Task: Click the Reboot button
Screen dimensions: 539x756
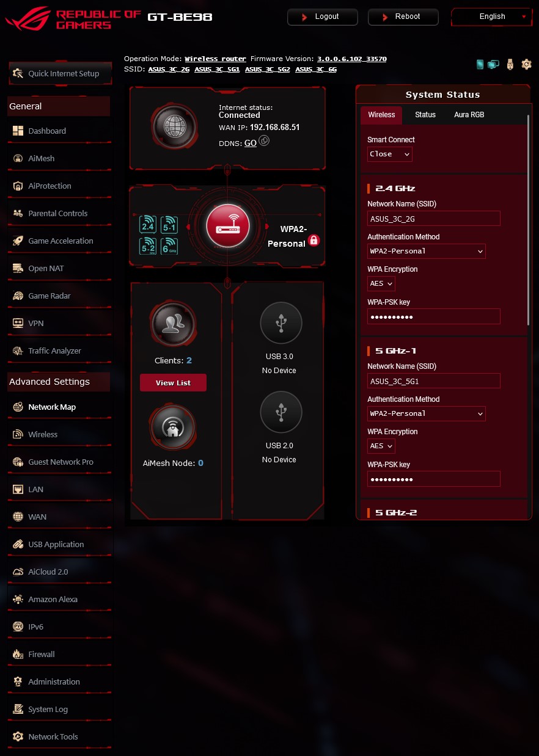Action: pos(403,17)
